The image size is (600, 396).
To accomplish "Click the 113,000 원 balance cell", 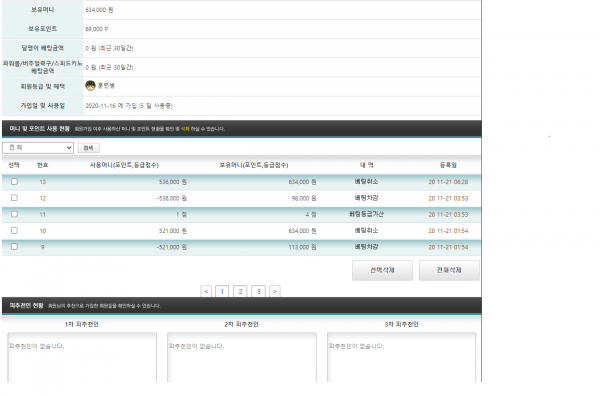I will [302, 247].
